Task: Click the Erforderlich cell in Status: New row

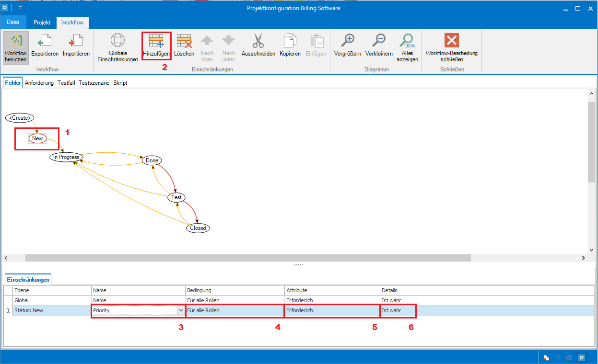Action: coord(331,311)
